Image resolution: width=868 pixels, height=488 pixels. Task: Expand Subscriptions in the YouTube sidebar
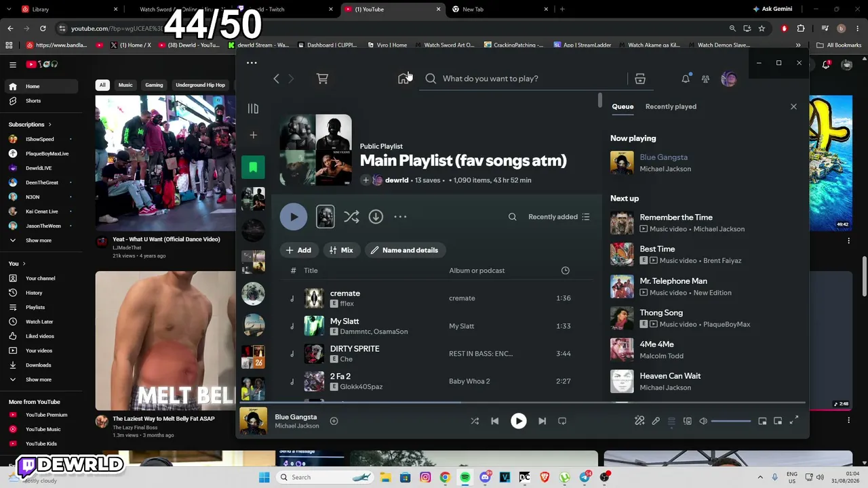(x=30, y=125)
